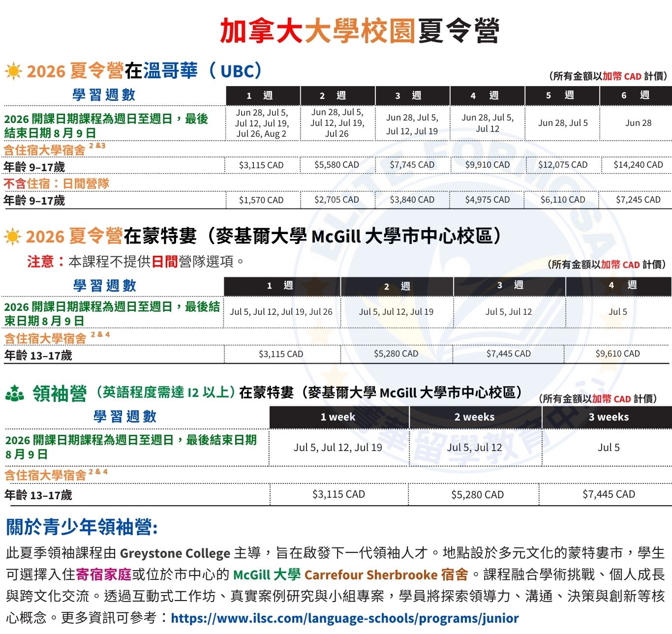The width and height of the screenshot is (672, 634).
Task: Click the 加拿大大學校園夏令營 main title
Action: click(360, 30)
